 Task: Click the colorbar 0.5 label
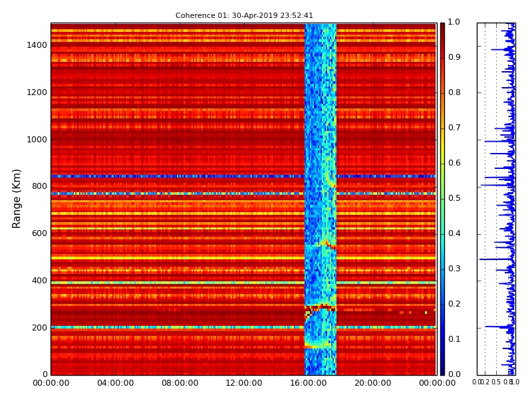click(454, 198)
